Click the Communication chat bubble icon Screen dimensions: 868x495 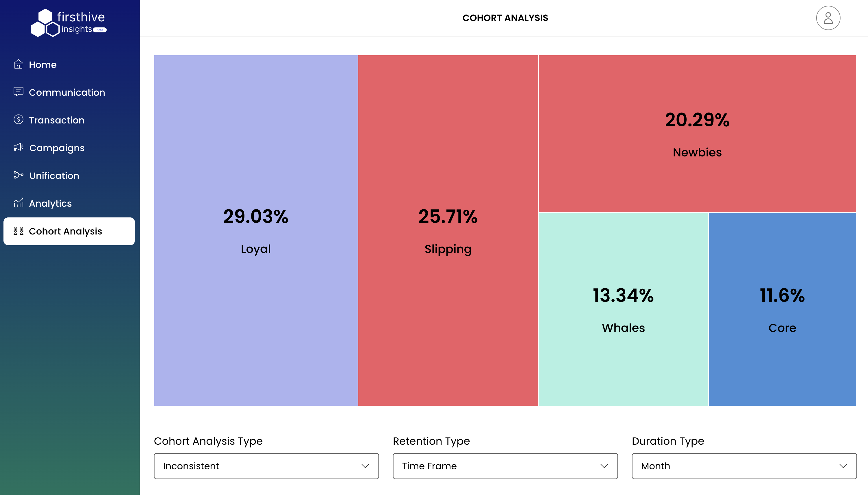click(x=18, y=92)
